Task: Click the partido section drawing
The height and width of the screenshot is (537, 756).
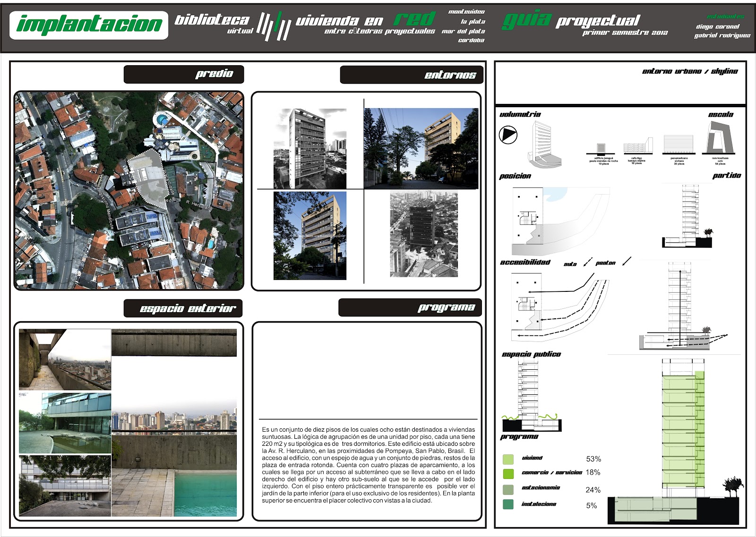Action: [687, 216]
